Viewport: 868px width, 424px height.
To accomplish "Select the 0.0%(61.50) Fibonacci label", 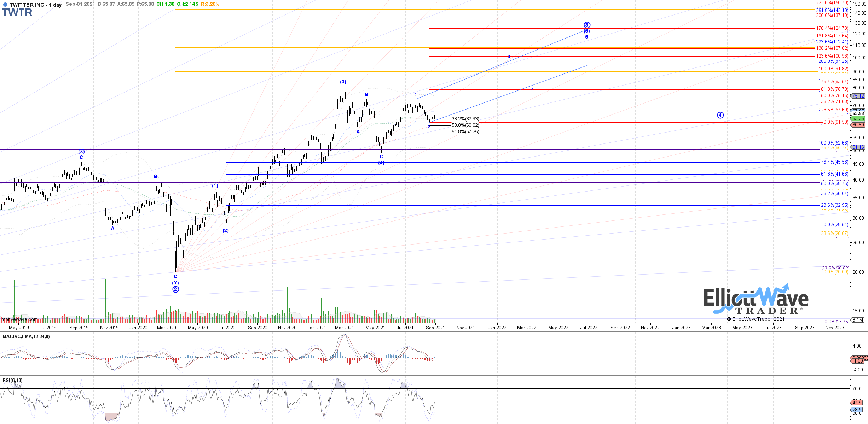I will click(836, 122).
